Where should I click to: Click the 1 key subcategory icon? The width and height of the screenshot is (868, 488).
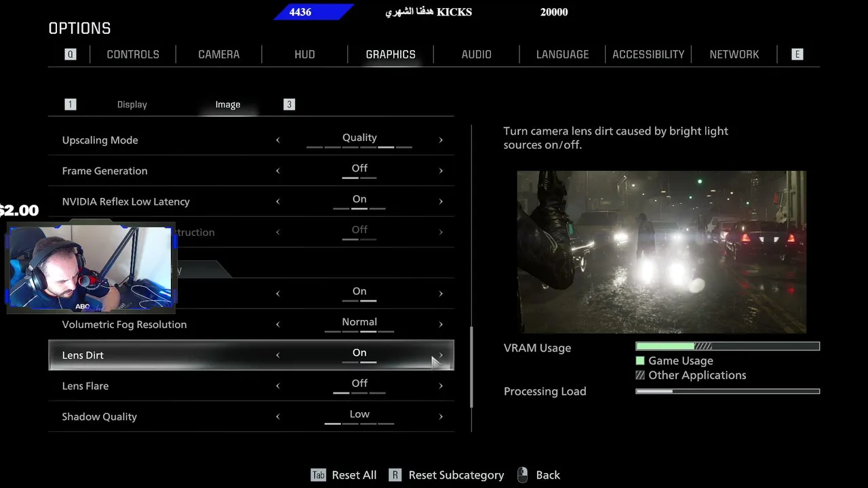coord(71,104)
